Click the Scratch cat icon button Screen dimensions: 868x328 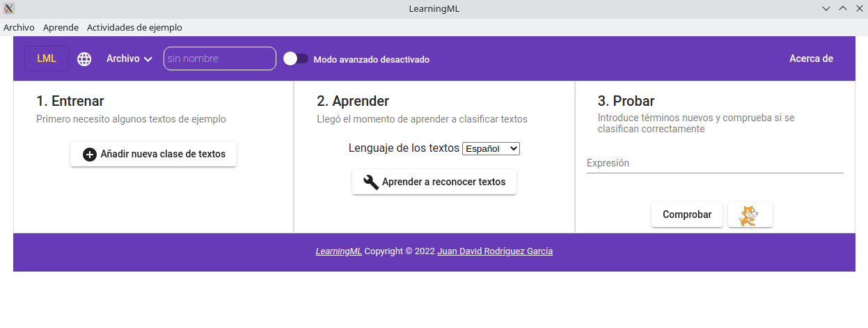coord(750,214)
